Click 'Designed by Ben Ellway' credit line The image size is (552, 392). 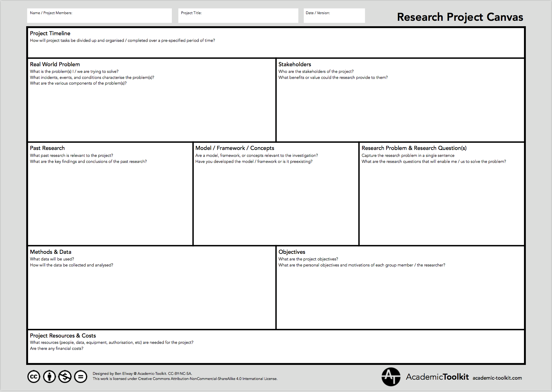coord(142,374)
